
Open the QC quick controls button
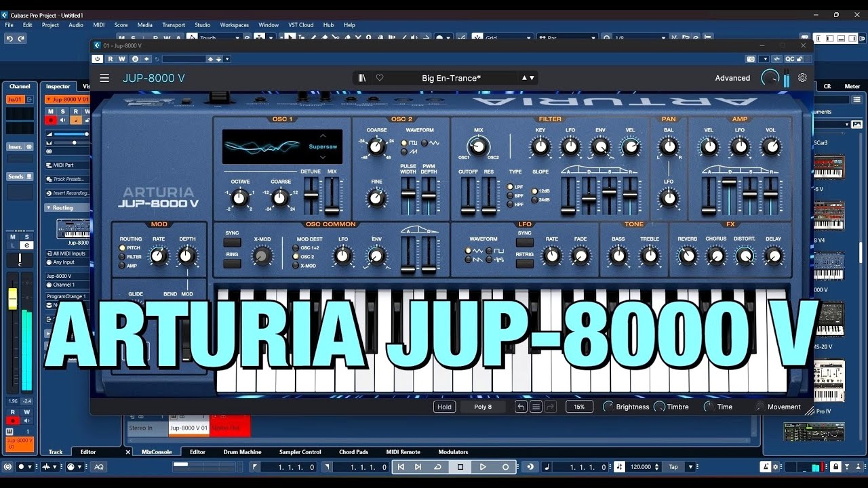click(x=790, y=59)
